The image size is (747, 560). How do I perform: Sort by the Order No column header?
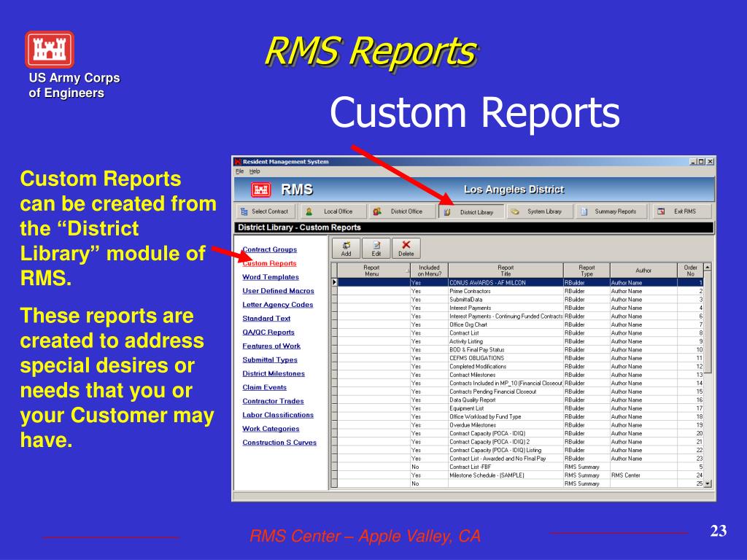click(690, 271)
